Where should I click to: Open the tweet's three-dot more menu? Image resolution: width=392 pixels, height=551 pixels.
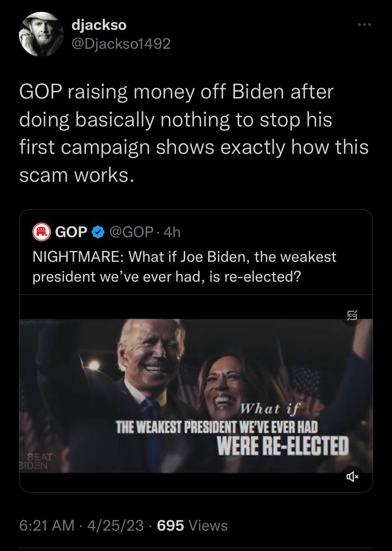click(364, 24)
